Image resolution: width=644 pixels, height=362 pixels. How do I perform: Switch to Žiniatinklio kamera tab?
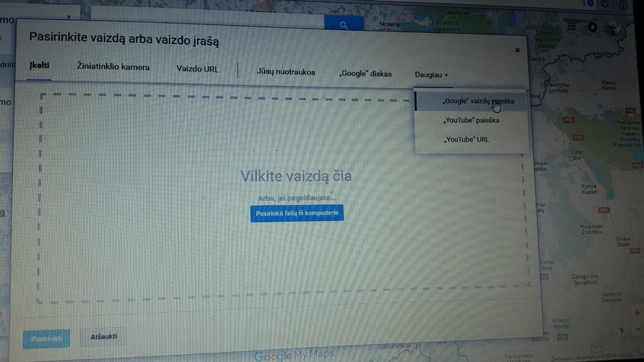tap(113, 67)
